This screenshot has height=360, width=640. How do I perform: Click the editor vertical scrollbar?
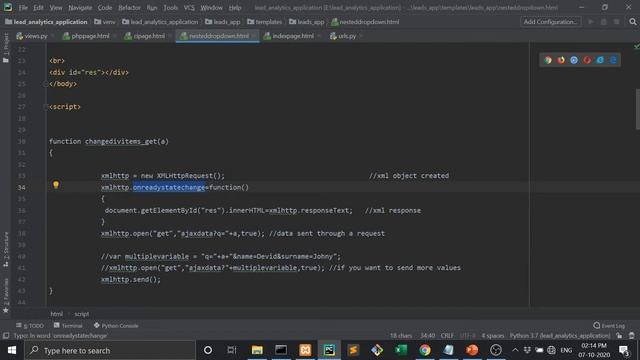click(x=637, y=109)
